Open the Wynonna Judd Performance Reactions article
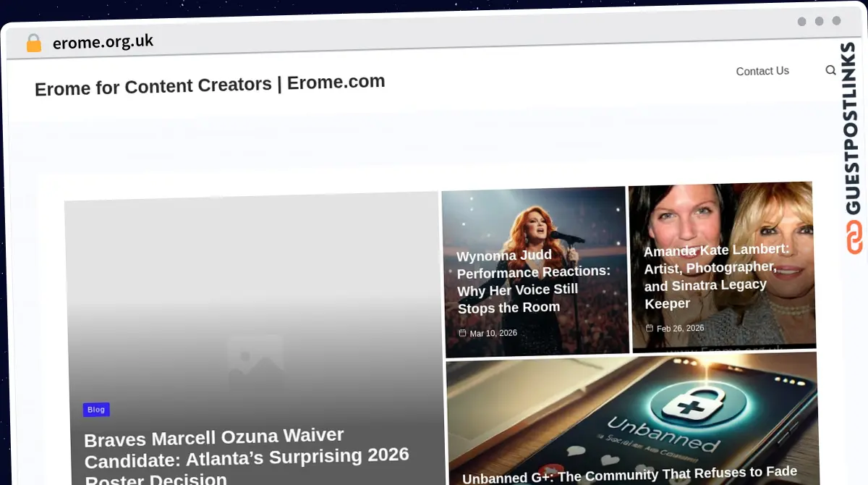The width and height of the screenshot is (868, 485). click(x=534, y=282)
